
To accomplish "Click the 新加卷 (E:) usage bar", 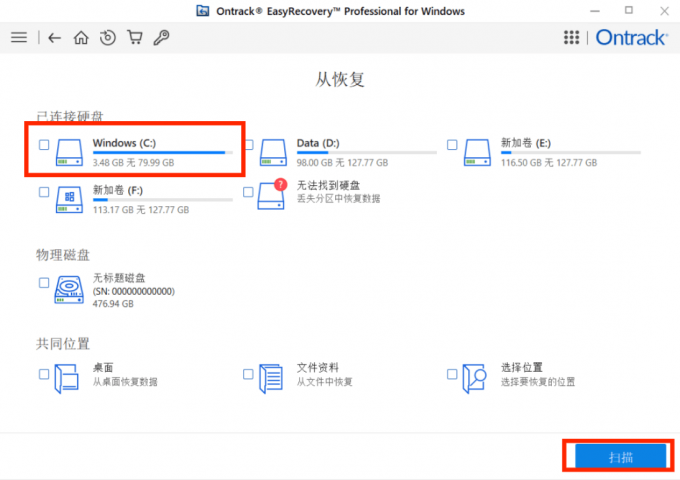I will (571, 153).
